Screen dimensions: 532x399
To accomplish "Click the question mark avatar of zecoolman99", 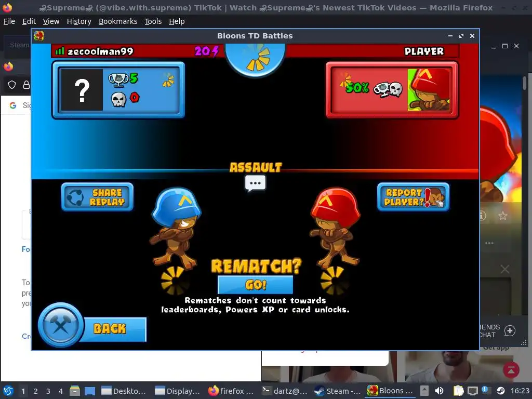I will pyautogui.click(x=82, y=90).
